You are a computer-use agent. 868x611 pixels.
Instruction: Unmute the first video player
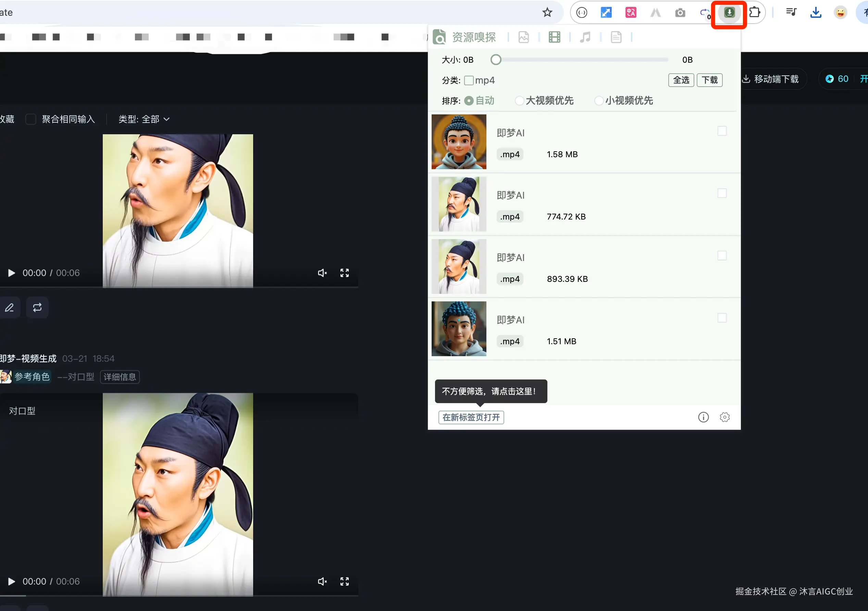tap(322, 273)
